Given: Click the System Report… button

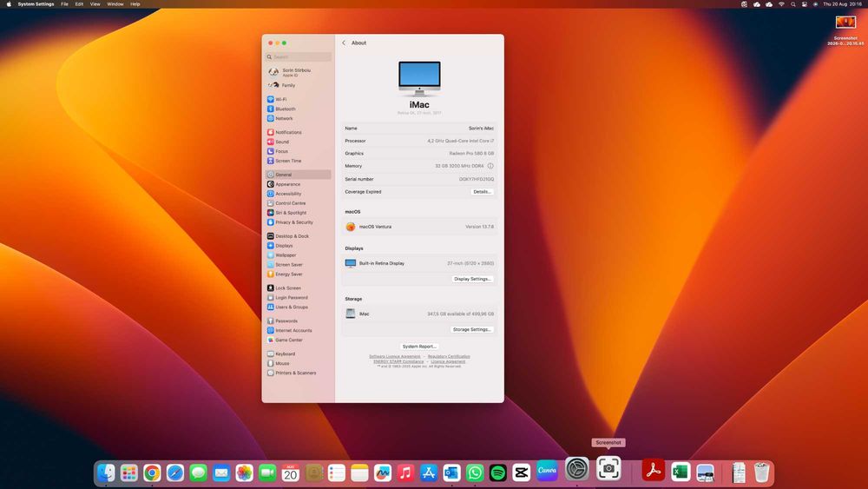Looking at the screenshot, I should [419, 347].
